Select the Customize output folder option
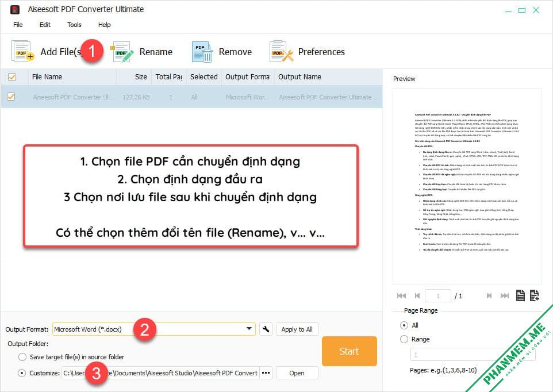Viewport: 553px width, 392px height. click(x=22, y=373)
